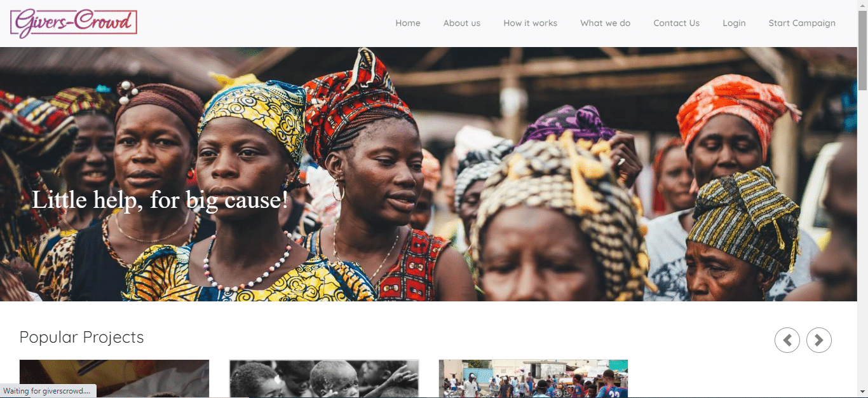The image size is (868, 398).
Task: Click the vertical scrollbar thumb
Action: 862,52
